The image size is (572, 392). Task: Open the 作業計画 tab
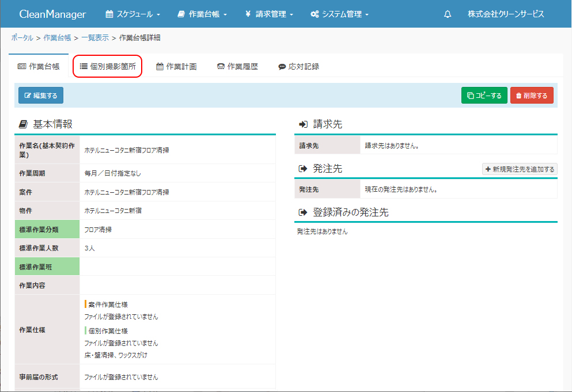[x=176, y=67]
